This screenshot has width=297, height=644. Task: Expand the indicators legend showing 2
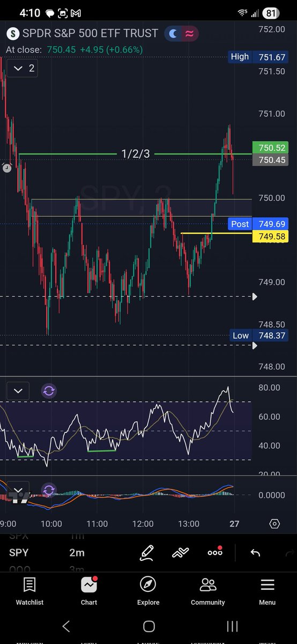pos(21,68)
